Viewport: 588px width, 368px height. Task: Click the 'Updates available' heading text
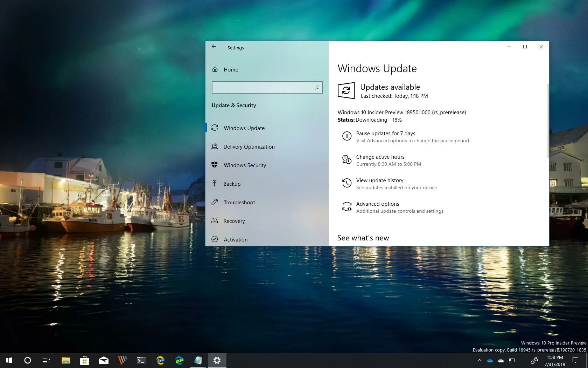(x=390, y=87)
